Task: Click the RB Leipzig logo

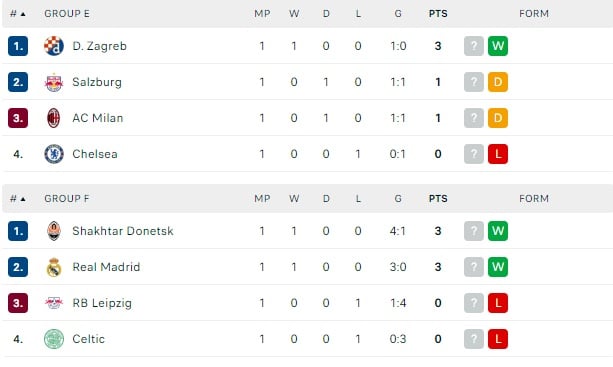Action: pyautogui.click(x=54, y=303)
